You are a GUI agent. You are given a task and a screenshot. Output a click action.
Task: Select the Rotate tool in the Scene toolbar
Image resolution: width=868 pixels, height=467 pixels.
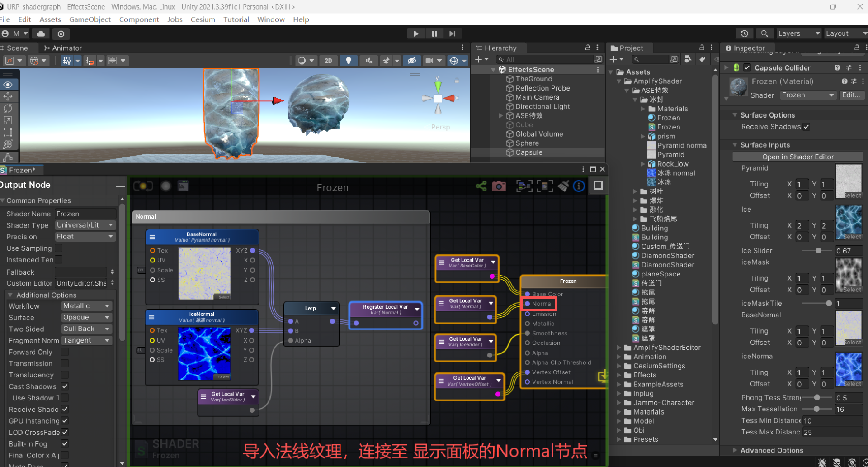pos(8,108)
